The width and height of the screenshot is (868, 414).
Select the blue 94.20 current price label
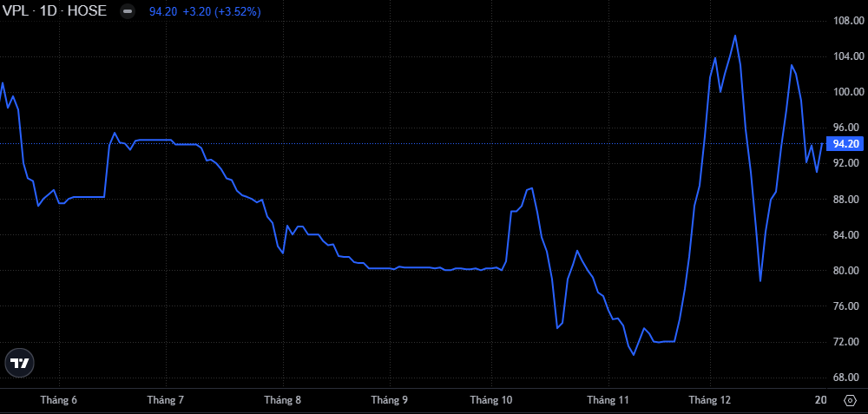tap(845, 144)
